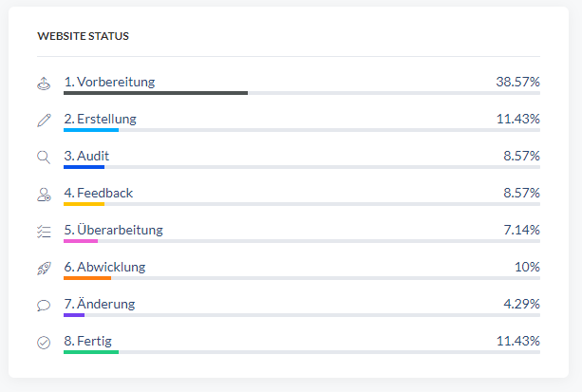
Task: Click the green Fertig progress bar
Action: click(90, 352)
